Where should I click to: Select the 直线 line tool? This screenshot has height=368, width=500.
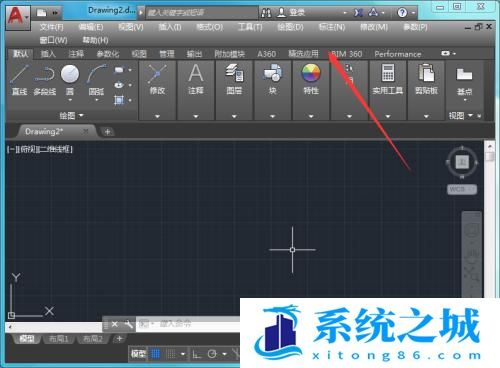click(x=19, y=79)
